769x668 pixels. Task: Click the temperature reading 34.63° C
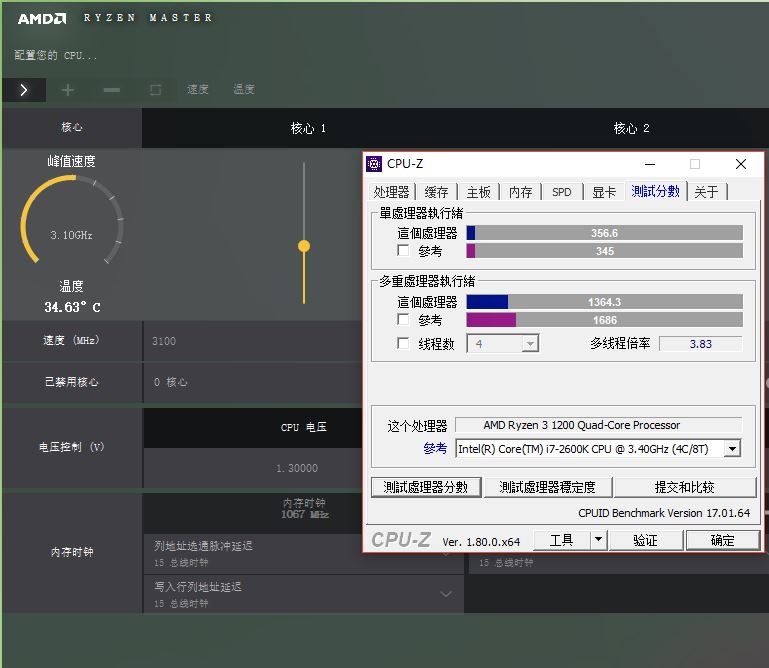[x=73, y=308]
